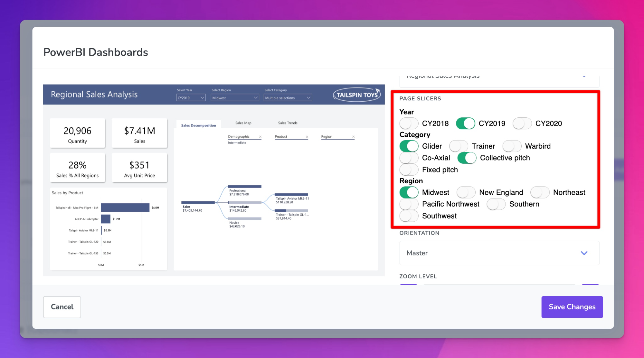Remove the Product level from decomposition tree

pos(307,136)
